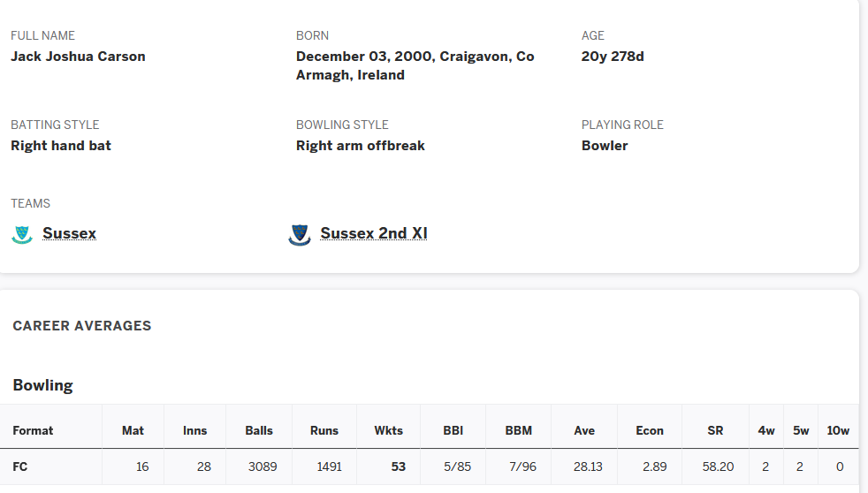Select the SR column header
Image resolution: width=868 pixels, height=493 pixels.
click(715, 430)
